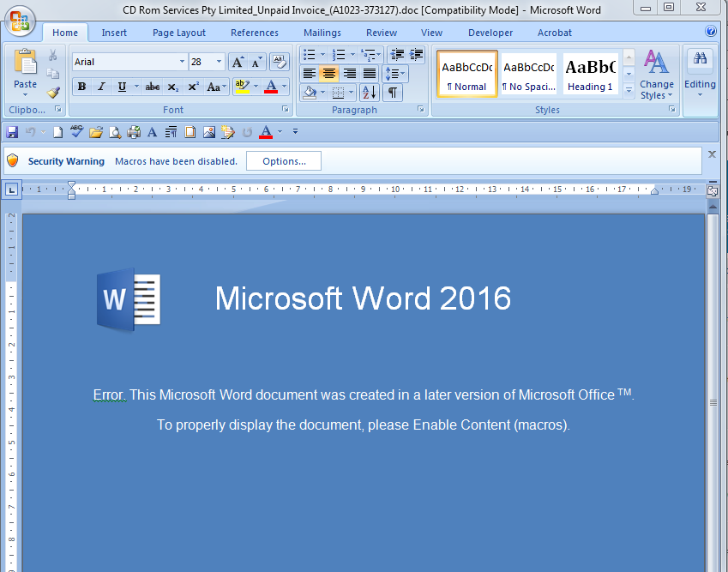Open the Line Spacing dropdown
Viewport: 728px width, 572px height.
[x=395, y=74]
